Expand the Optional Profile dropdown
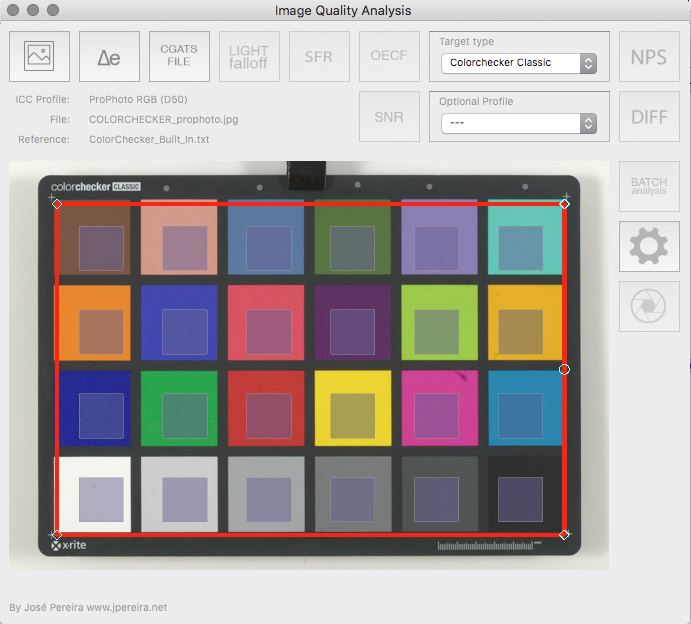The width and height of the screenshot is (691, 624). pyautogui.click(x=519, y=123)
